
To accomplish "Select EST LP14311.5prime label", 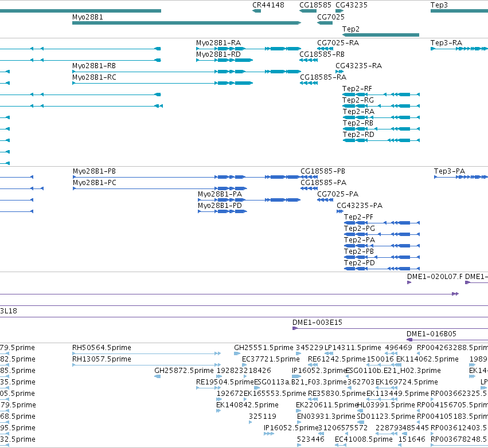I will [353, 348].
